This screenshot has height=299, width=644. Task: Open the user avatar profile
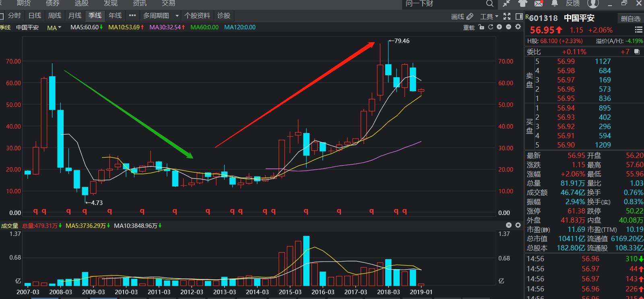[x=593, y=4]
